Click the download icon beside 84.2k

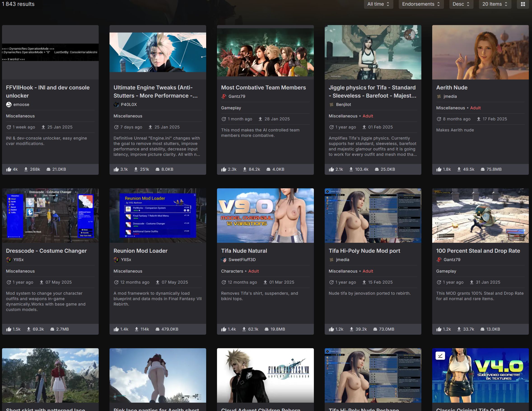245,169
